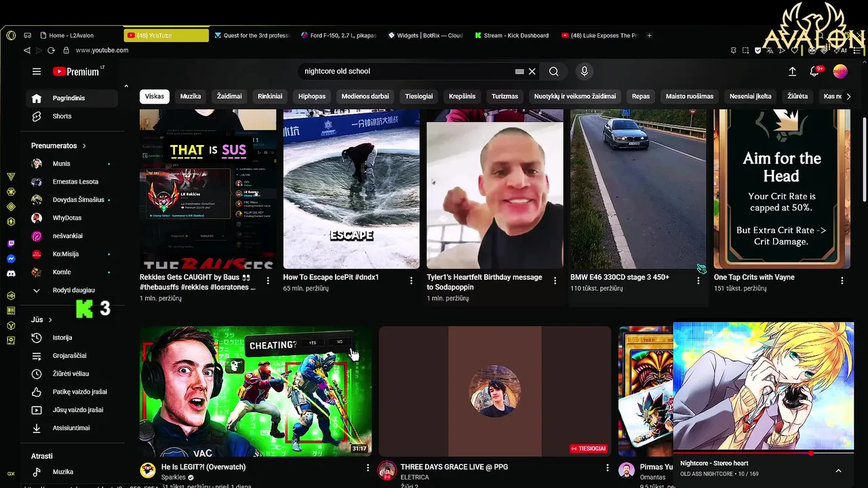This screenshot has width=868, height=488.
Task: Open Žiūrėti vėliau watch later list
Action: coord(72,374)
